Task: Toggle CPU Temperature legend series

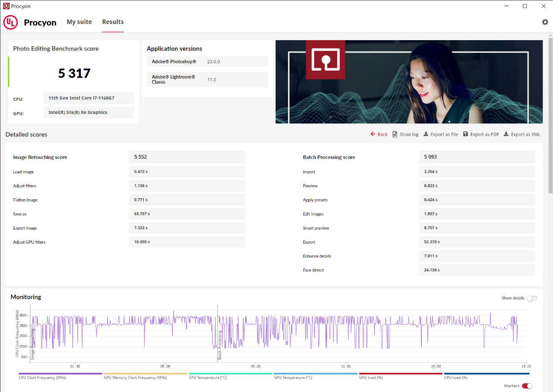Action: pos(231,375)
